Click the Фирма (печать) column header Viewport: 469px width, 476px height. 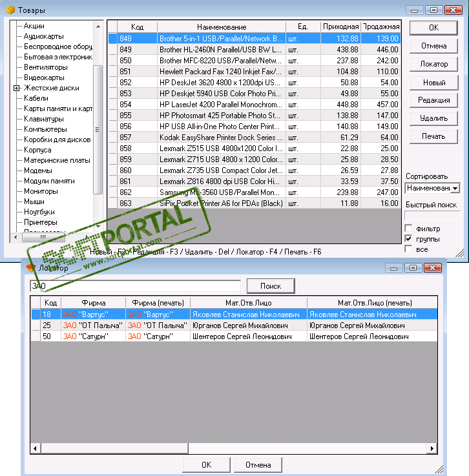[158, 303]
